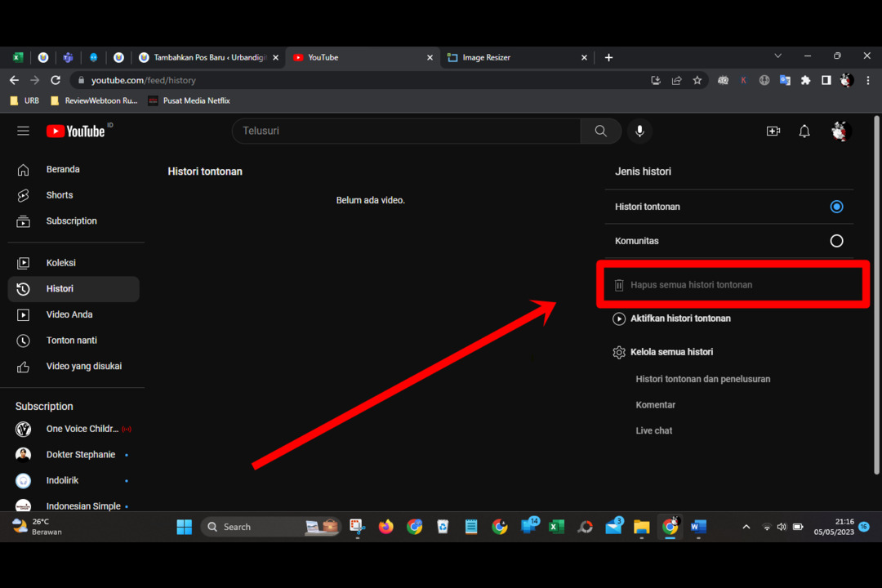Open the notifications bell
The image size is (882, 588).
coord(804,131)
